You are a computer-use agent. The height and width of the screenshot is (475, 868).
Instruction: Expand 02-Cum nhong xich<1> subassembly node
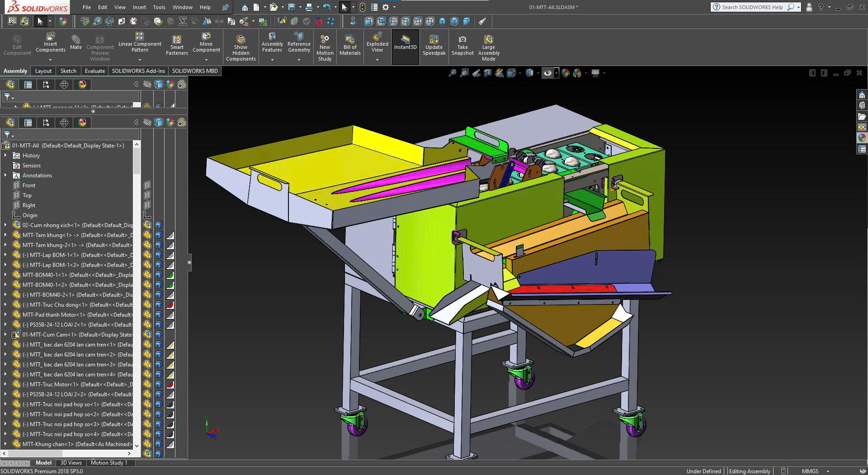(x=5, y=225)
